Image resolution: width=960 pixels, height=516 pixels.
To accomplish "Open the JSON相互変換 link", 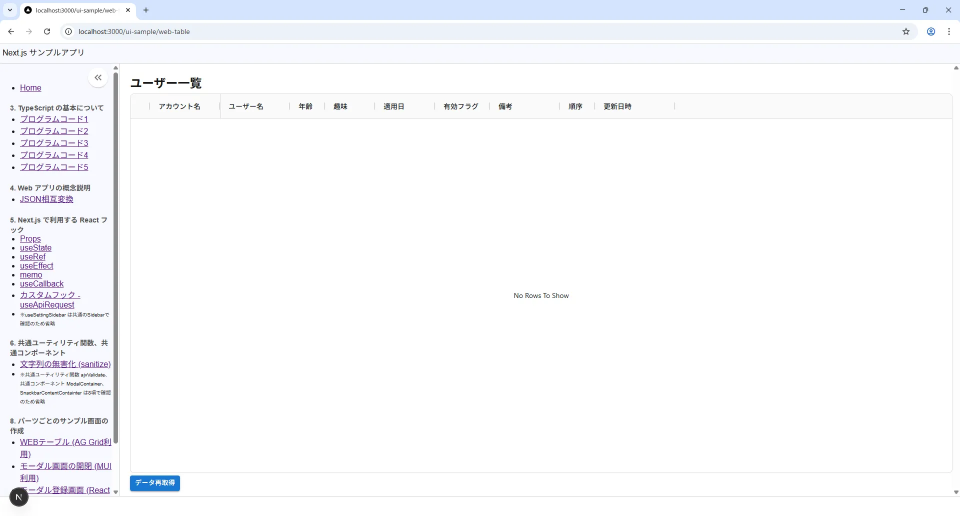I will (x=47, y=200).
